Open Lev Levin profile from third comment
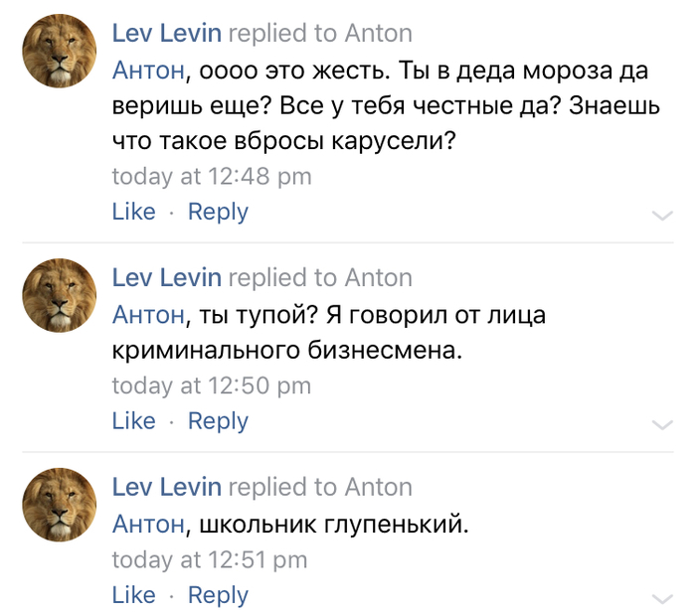 [166, 487]
